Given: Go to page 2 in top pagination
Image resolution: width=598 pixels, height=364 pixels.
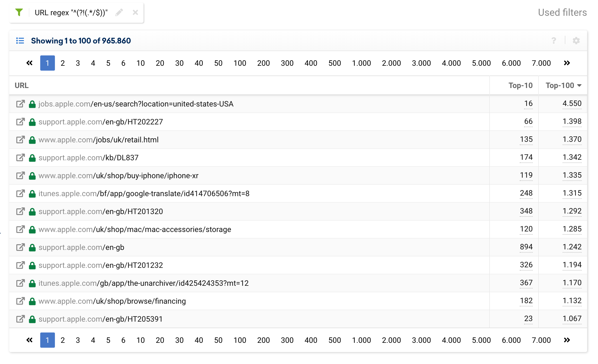Looking at the screenshot, I should (63, 63).
